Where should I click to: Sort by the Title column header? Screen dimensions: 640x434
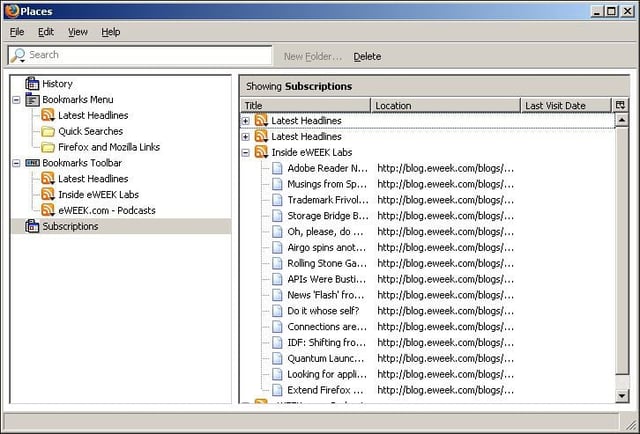tap(305, 105)
